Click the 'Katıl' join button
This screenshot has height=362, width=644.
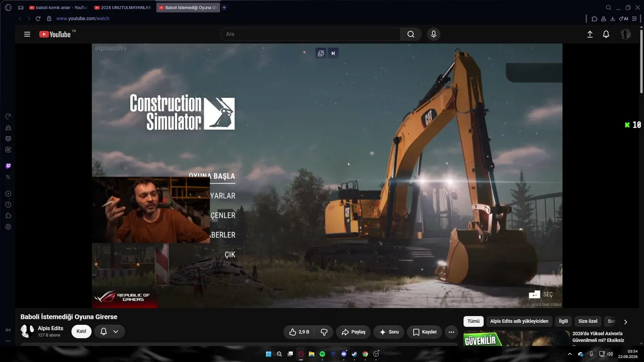pyautogui.click(x=82, y=331)
